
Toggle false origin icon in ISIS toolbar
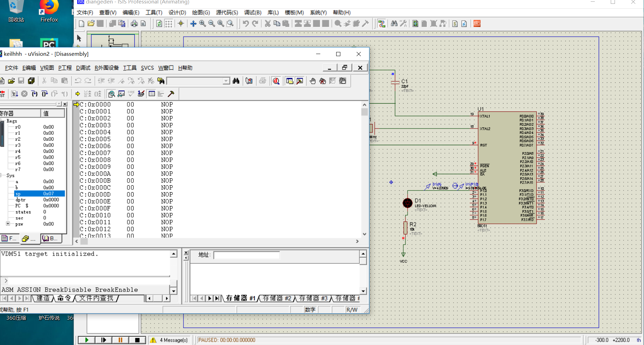[180, 24]
